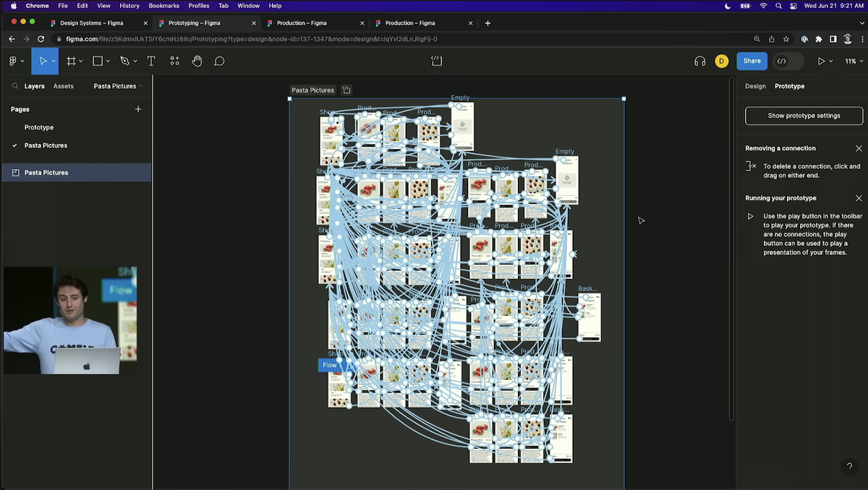Click the Share button
The height and width of the screenshot is (490, 868).
tap(752, 61)
